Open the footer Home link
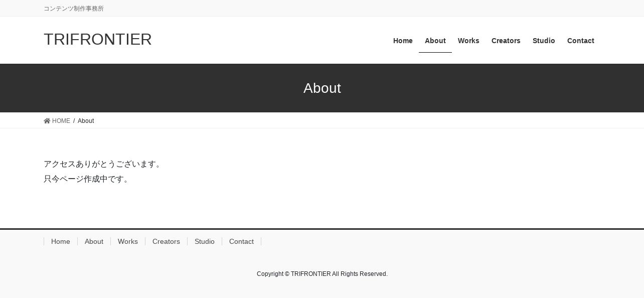 61,241
